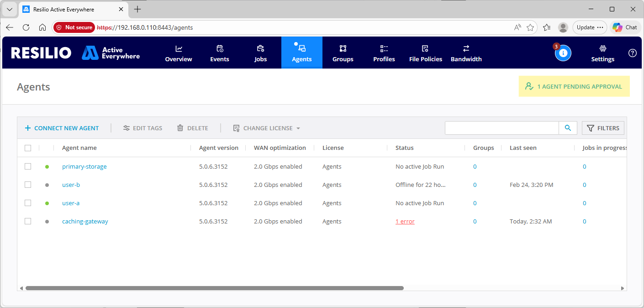Go to browser home icon
Screen dimensions: 644x308
[42, 27]
